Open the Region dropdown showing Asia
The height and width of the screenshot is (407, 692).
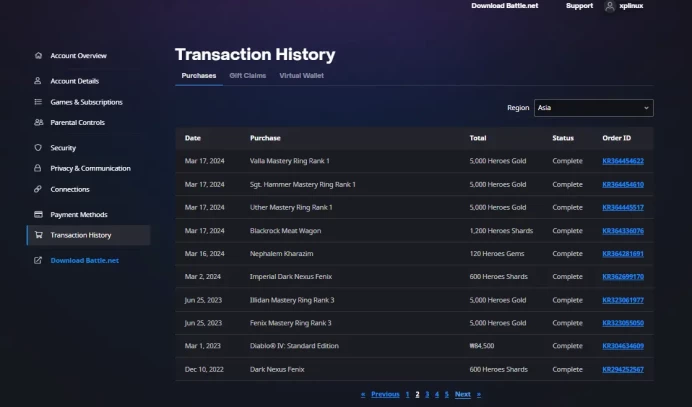[x=594, y=108]
